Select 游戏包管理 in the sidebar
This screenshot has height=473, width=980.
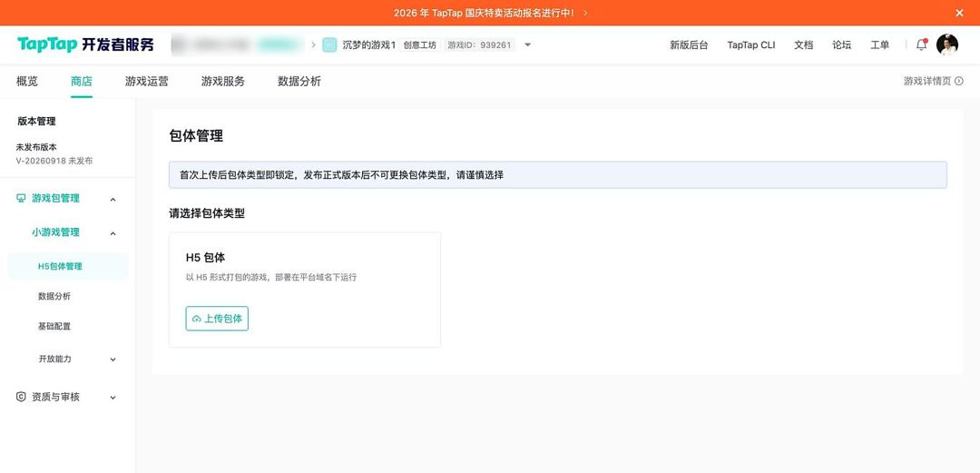[55, 198]
